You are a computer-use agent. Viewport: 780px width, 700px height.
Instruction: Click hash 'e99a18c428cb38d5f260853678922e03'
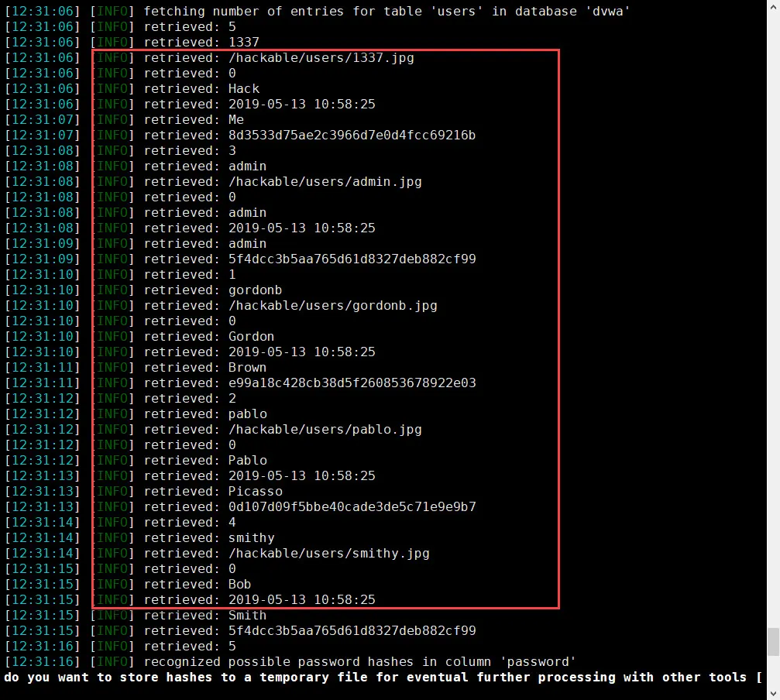click(352, 383)
